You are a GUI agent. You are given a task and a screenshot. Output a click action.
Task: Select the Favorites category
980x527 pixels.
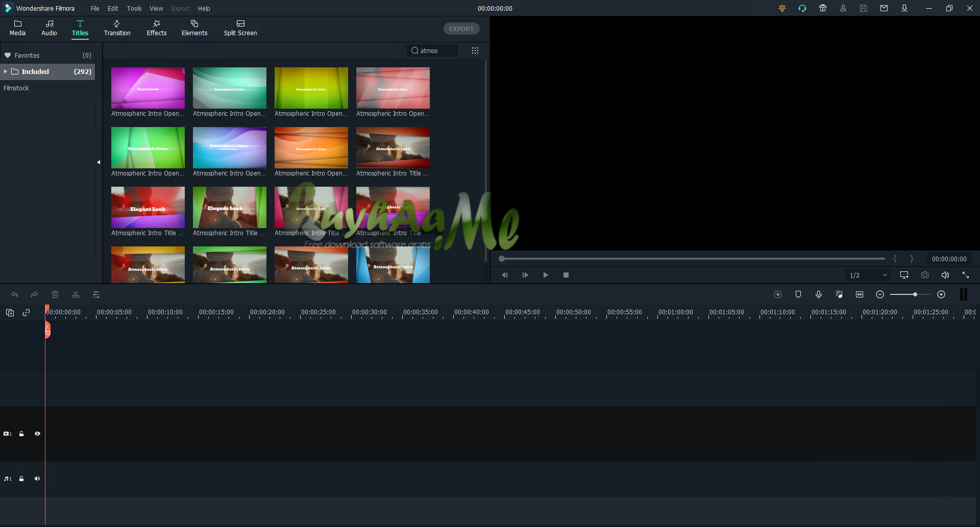coord(47,55)
